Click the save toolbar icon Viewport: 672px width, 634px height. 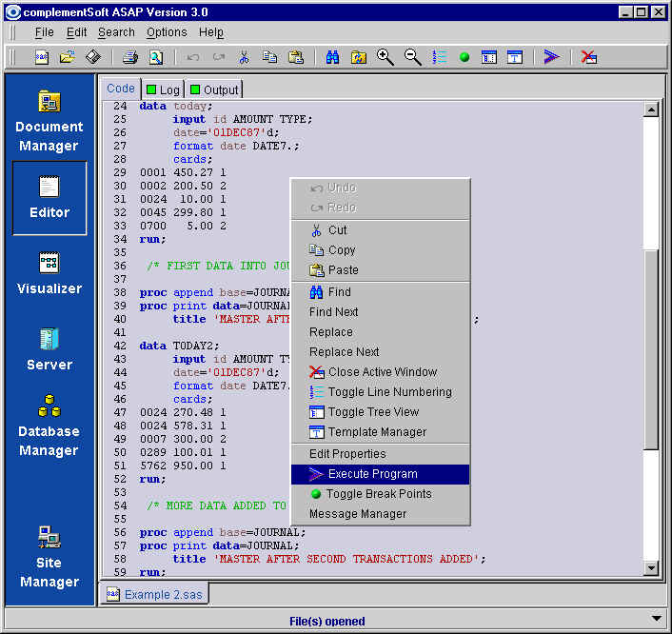93,57
